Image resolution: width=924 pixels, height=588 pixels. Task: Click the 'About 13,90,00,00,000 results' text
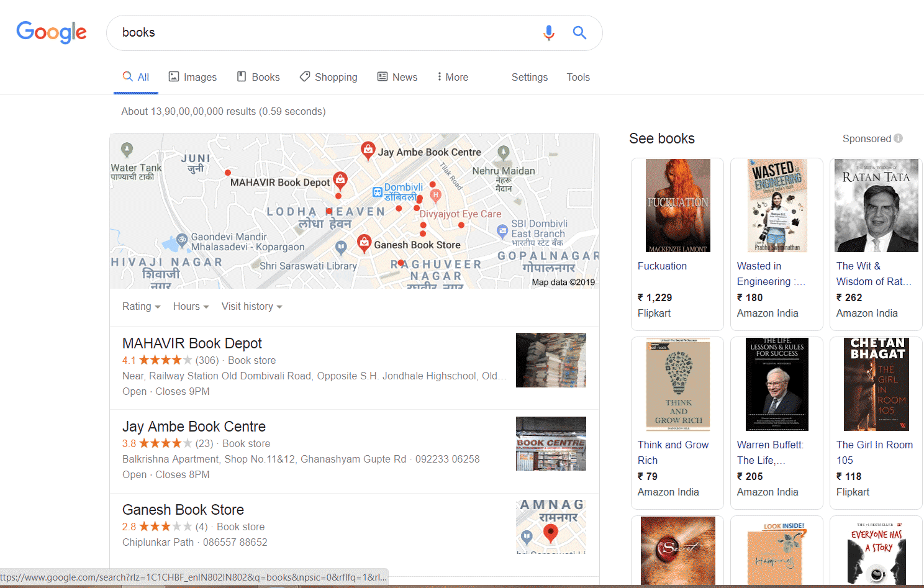coord(224,111)
